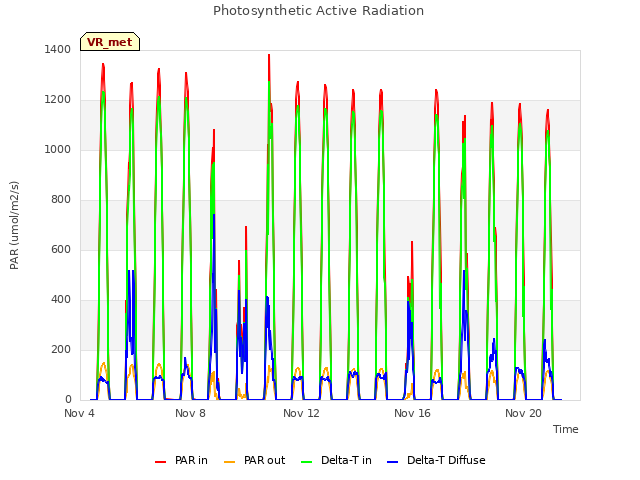Click the VR_met annotation label
Screen dimensions: 640x480
[x=110, y=42]
